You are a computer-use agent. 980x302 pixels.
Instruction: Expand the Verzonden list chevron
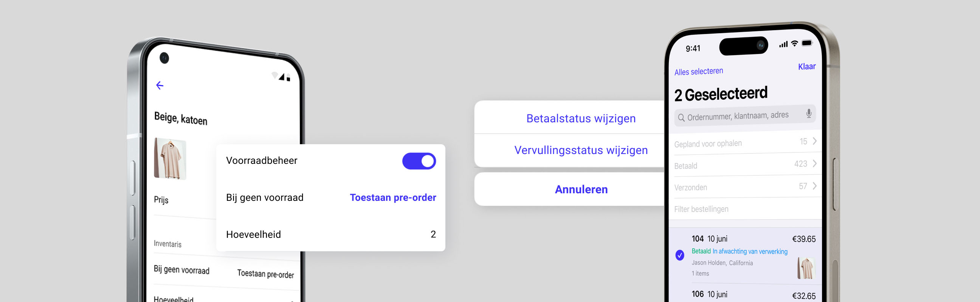(814, 186)
